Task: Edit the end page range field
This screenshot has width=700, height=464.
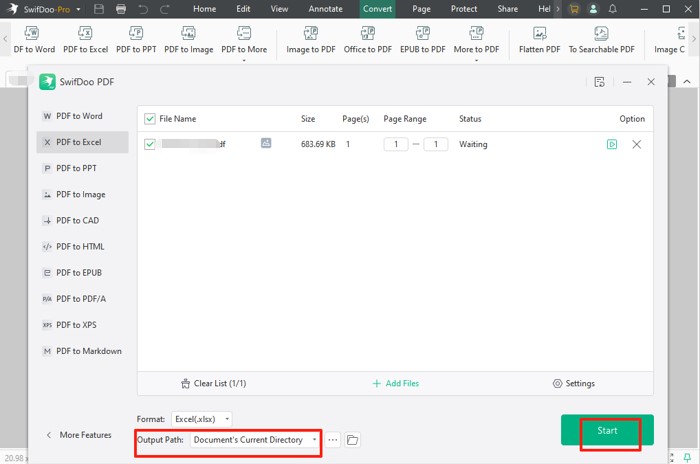Action: point(436,144)
